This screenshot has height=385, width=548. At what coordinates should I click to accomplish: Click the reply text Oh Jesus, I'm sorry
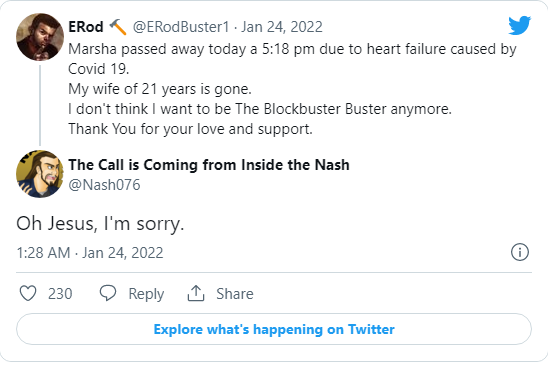pos(100,223)
